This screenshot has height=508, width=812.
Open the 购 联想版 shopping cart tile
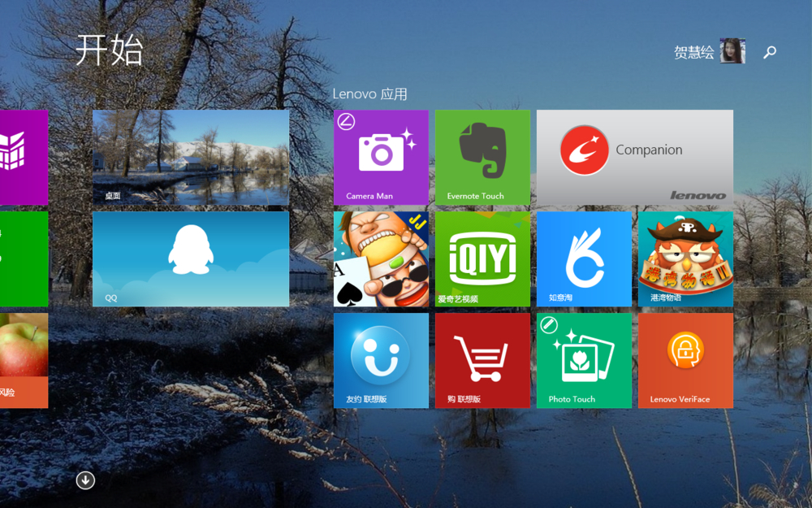tap(482, 360)
